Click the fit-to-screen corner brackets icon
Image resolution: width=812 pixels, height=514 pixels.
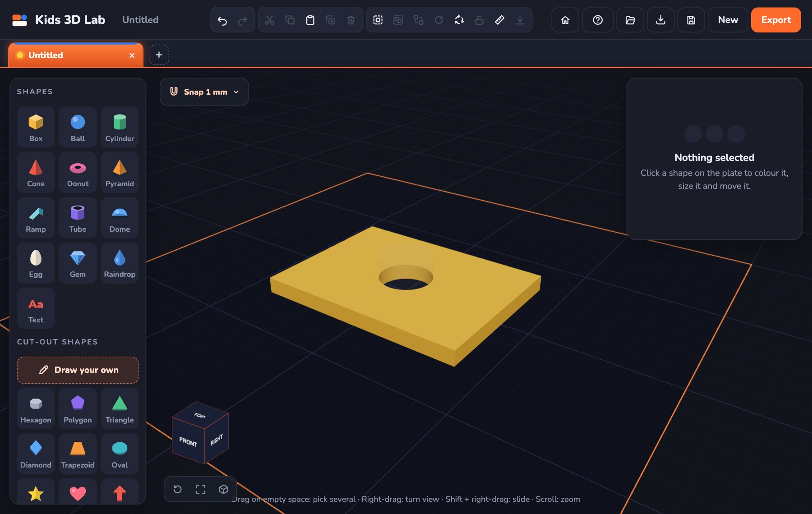[x=201, y=489]
